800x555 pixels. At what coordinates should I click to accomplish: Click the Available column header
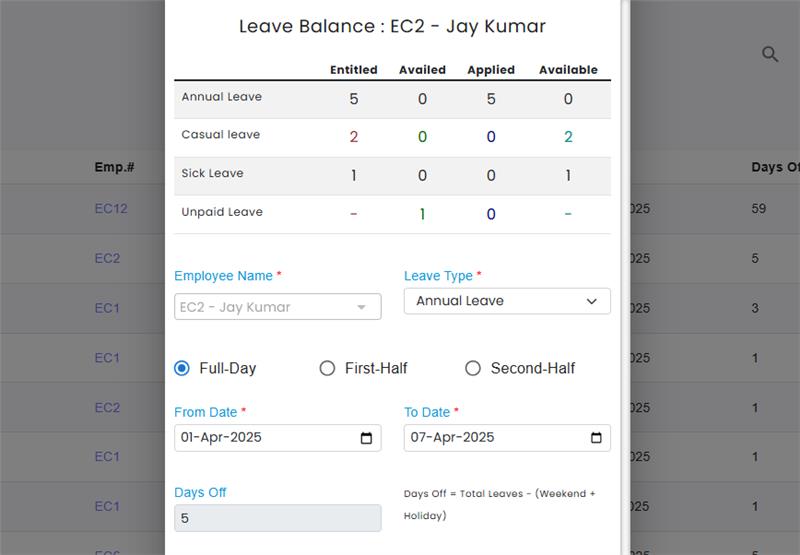(x=568, y=70)
